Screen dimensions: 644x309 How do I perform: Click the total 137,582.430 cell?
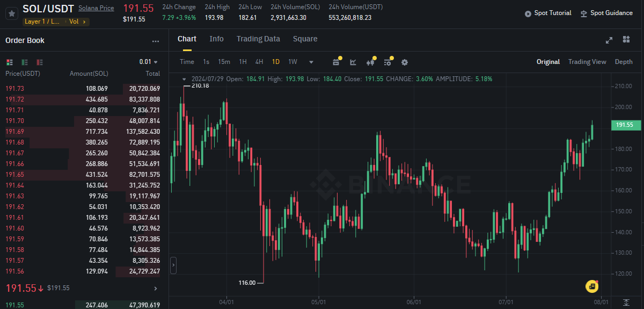143,132
